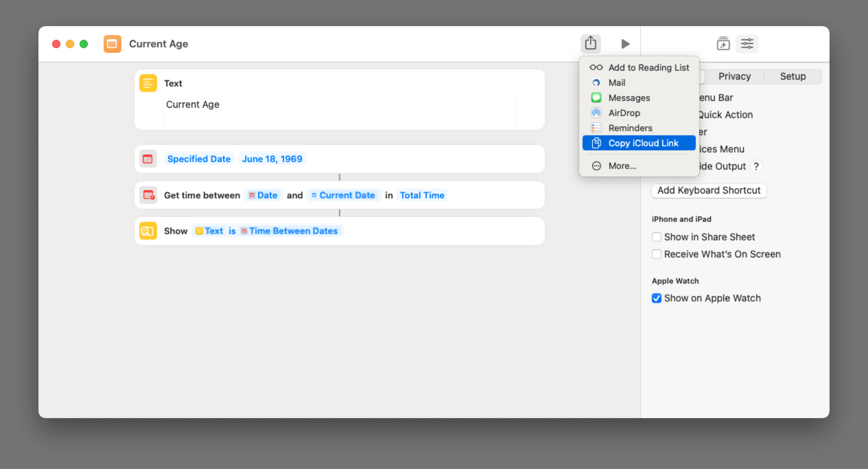Viewport: 868px width, 469px height.
Task: Select AirDrop in the share menu
Action: tap(624, 113)
